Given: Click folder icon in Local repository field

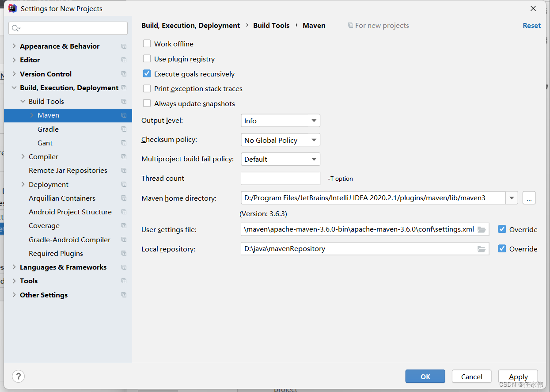Looking at the screenshot, I should point(482,249).
